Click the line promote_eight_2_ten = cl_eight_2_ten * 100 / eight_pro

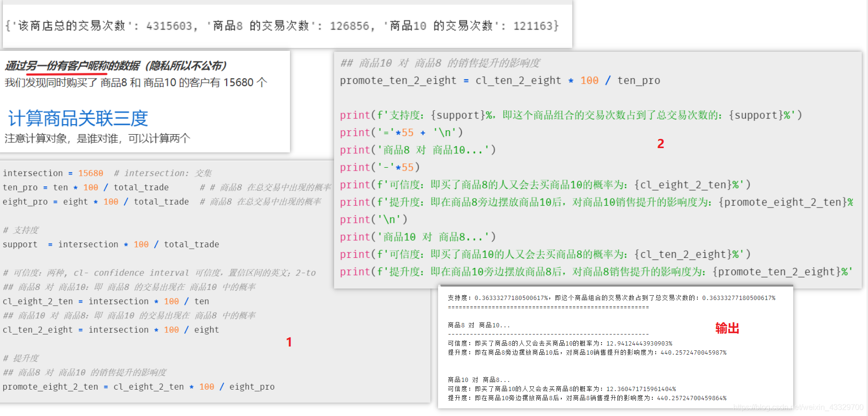click(139, 387)
